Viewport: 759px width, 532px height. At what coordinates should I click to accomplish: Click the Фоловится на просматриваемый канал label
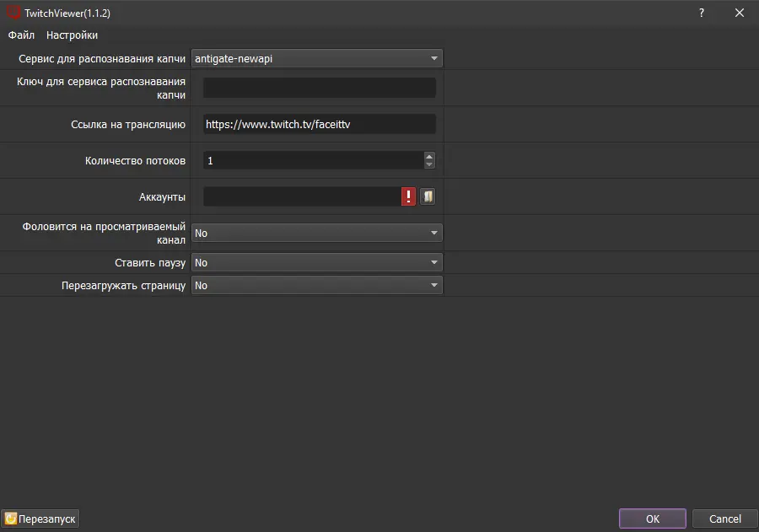click(104, 233)
